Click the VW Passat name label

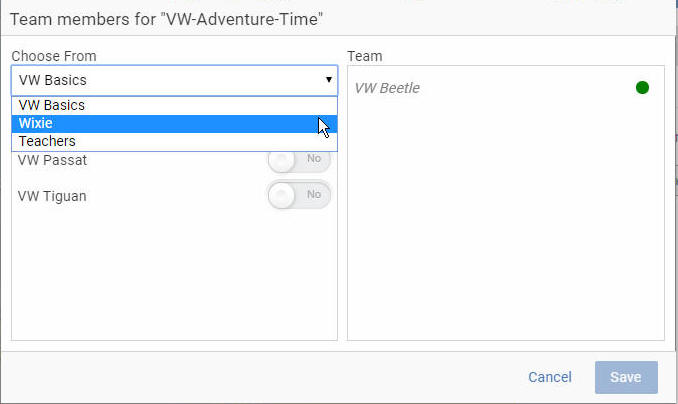point(52,160)
